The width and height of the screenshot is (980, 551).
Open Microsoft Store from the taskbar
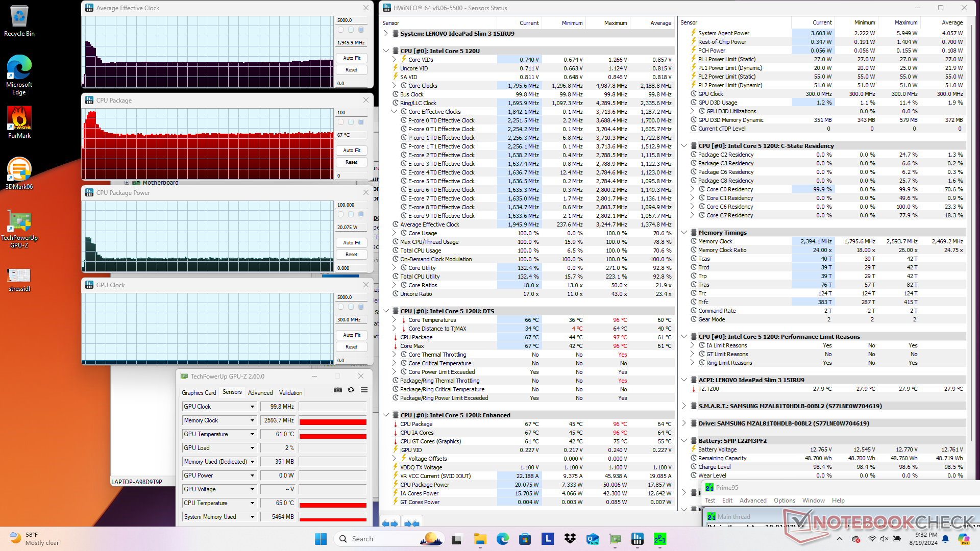[x=525, y=539]
